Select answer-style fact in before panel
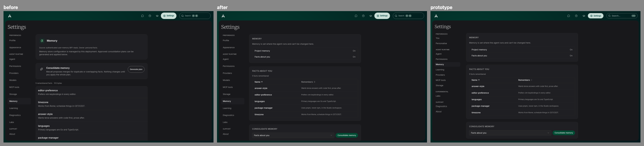Screen dimensions: 644x146 coord(92,116)
